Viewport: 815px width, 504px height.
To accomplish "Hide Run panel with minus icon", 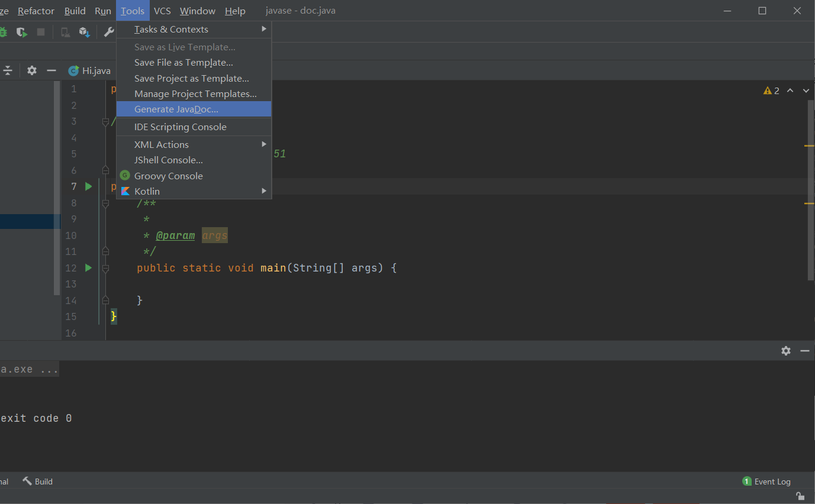I will coord(805,351).
